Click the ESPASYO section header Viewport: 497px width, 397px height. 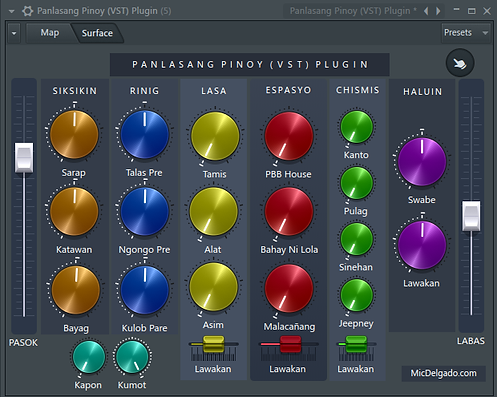click(288, 90)
